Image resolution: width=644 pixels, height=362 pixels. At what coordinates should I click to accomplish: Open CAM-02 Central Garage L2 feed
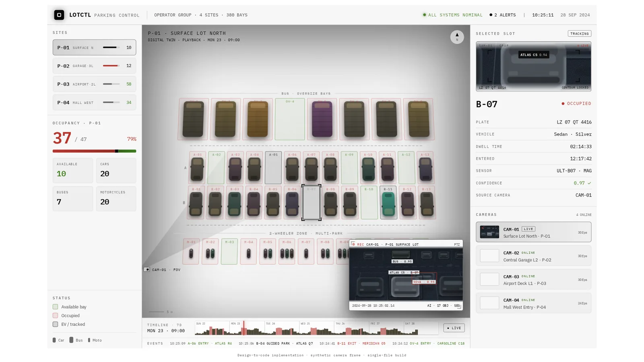[x=533, y=256]
